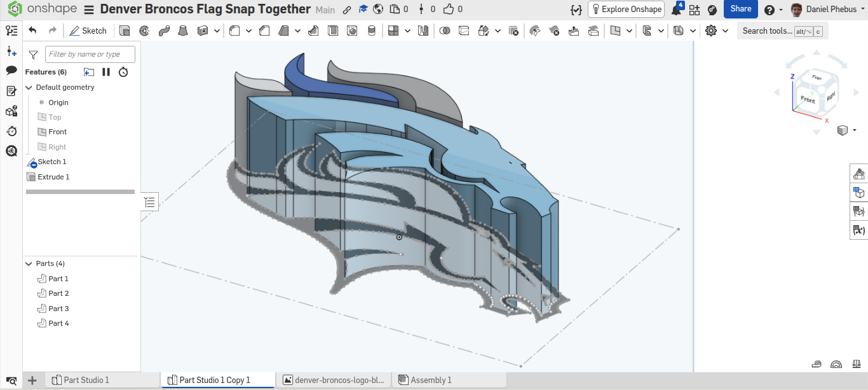Select the Fillet tool
This screenshot has width=868, height=390.
coord(234,31)
